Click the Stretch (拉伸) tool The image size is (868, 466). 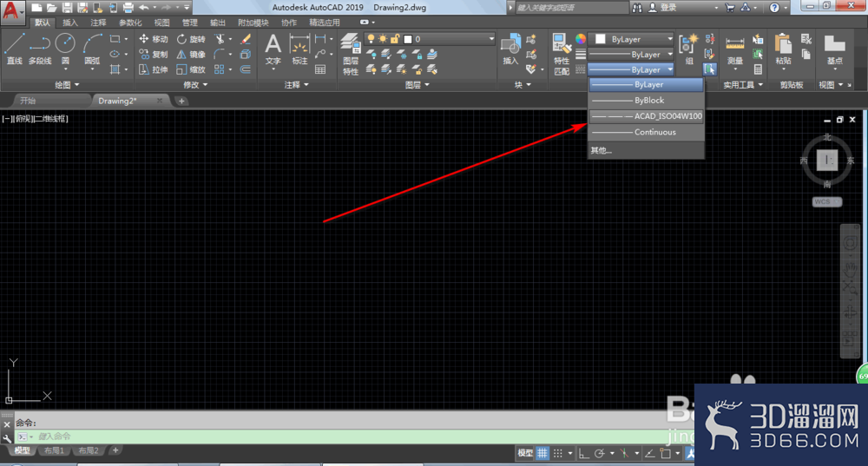coord(153,69)
